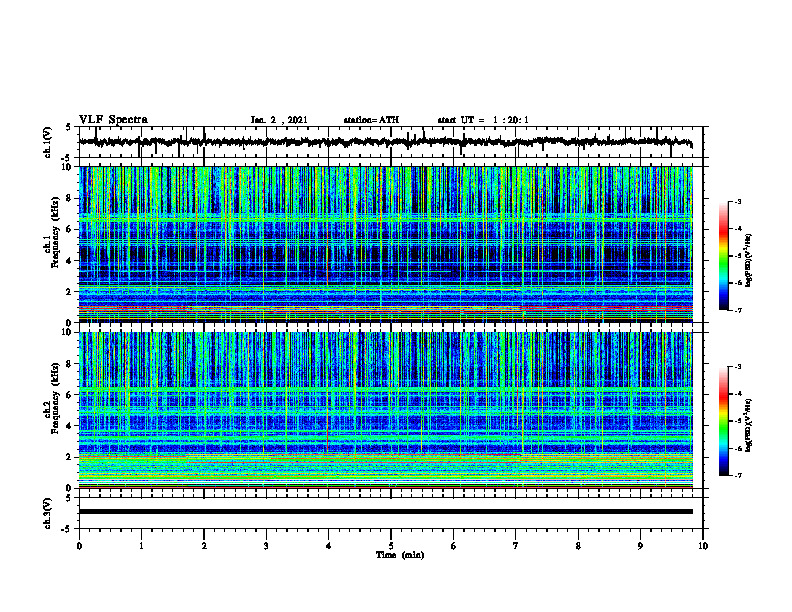Click the upper color scale bar for ch.1

[723, 256]
